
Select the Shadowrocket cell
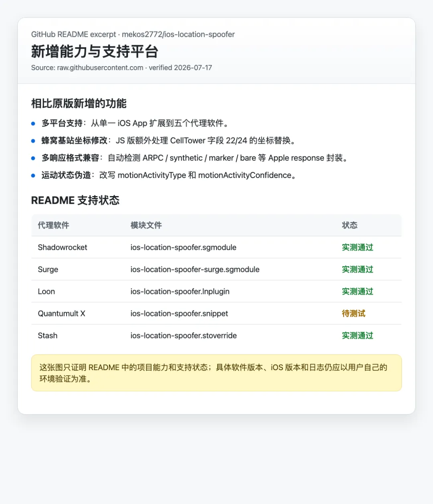63,247
